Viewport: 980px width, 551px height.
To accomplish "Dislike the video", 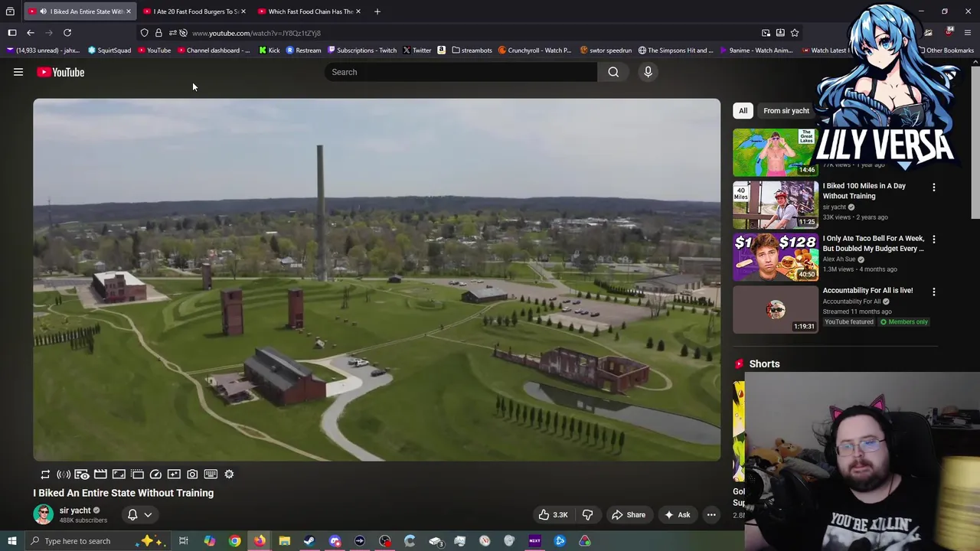I will pos(587,515).
